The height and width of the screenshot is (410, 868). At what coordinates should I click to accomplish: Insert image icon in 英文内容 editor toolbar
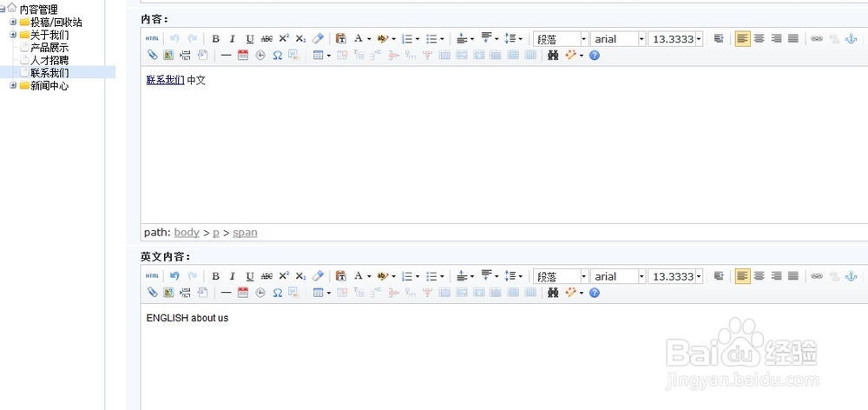pos(169,293)
